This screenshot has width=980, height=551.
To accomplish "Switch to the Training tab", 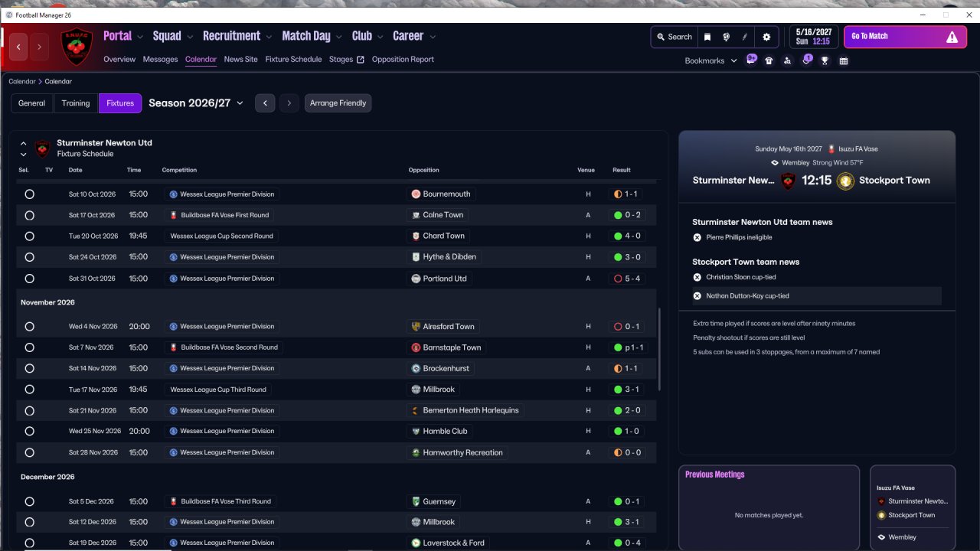I will (x=76, y=103).
